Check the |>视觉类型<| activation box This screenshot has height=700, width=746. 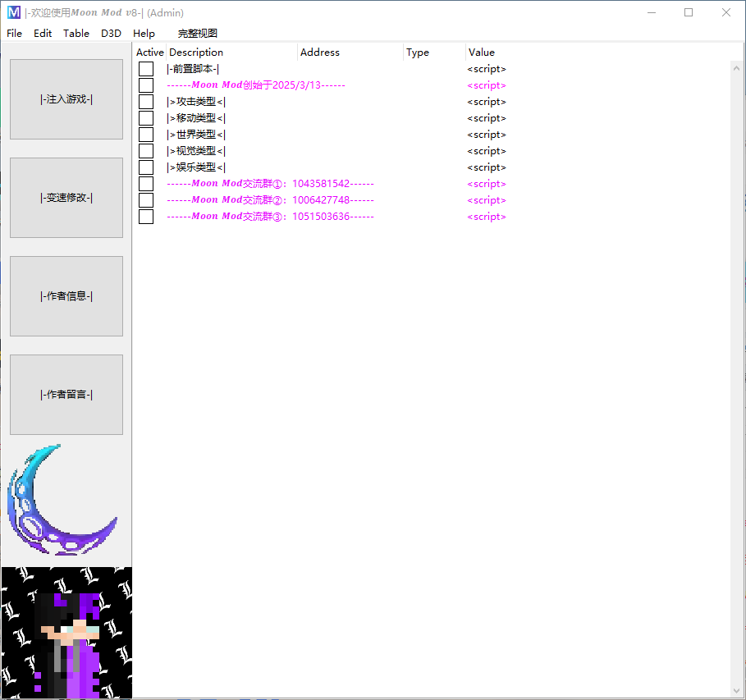[x=147, y=150]
